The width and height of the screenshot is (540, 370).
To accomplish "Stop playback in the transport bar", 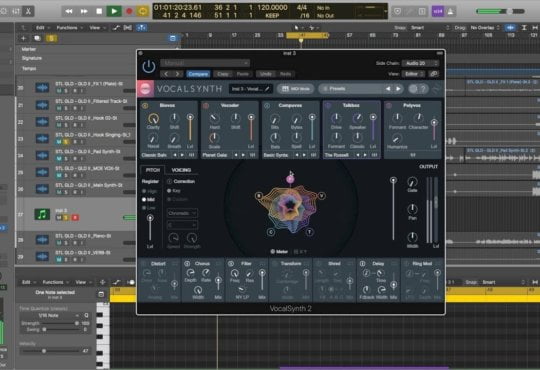I will click(99, 11).
